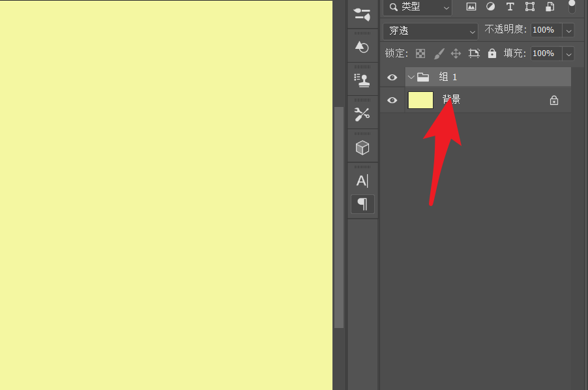This screenshot has height=390, width=588.
Task: Open the Clone Source panel icon
Action: tap(362, 80)
